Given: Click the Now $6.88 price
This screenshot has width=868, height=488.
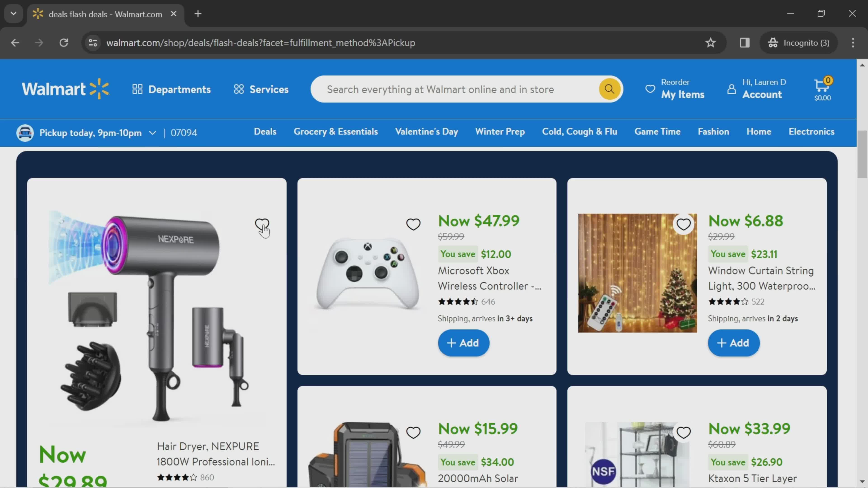Looking at the screenshot, I should [745, 221].
